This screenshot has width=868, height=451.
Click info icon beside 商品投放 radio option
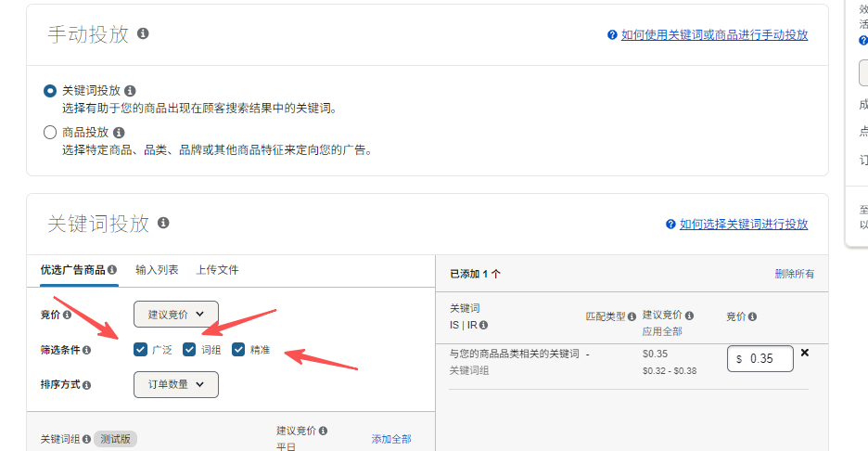[x=119, y=133]
